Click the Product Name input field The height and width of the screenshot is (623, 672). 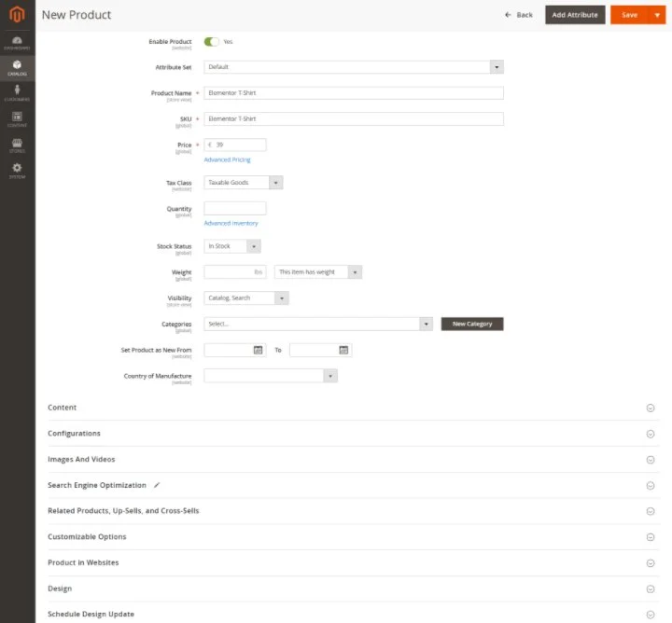click(x=354, y=93)
